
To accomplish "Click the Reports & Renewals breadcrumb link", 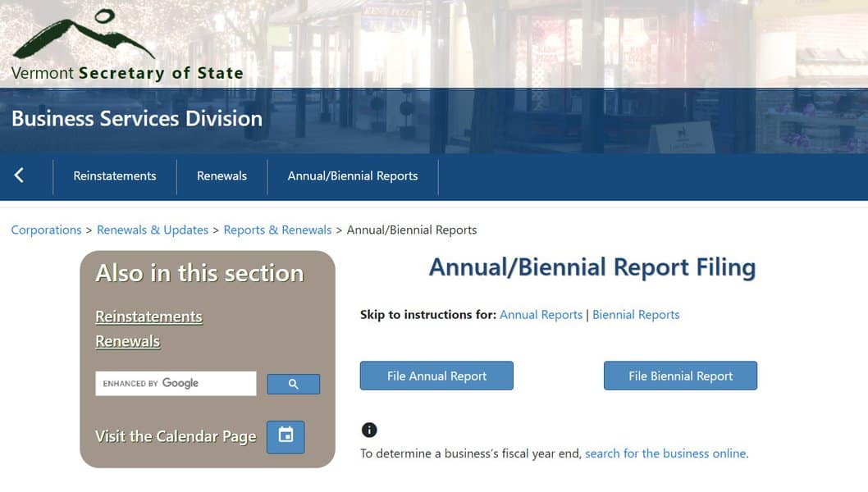I will coord(277,230).
